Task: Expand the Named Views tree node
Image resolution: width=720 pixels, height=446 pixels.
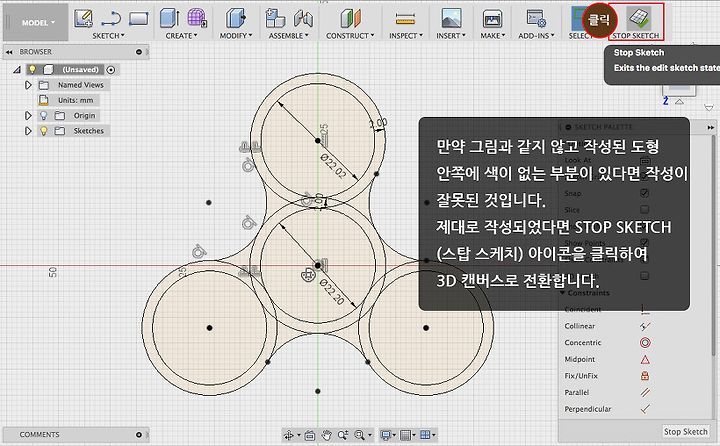Action: [28, 85]
